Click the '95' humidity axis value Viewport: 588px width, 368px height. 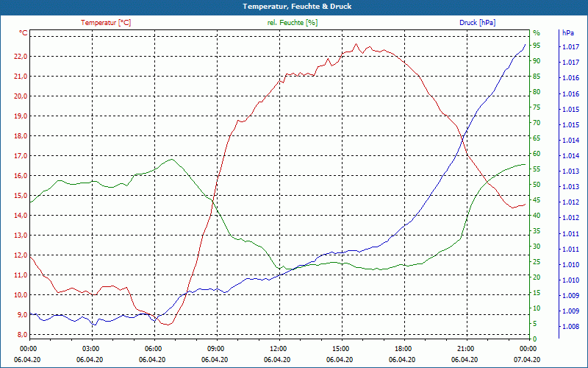click(537, 46)
